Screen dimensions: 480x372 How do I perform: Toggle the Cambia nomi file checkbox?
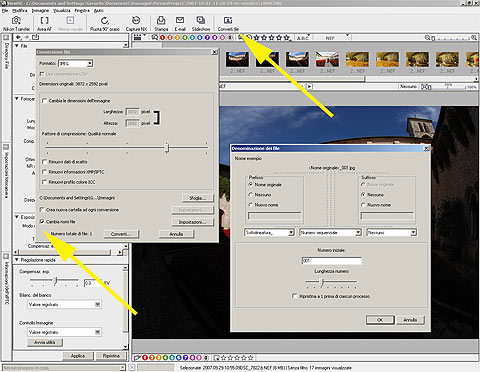pos(42,221)
